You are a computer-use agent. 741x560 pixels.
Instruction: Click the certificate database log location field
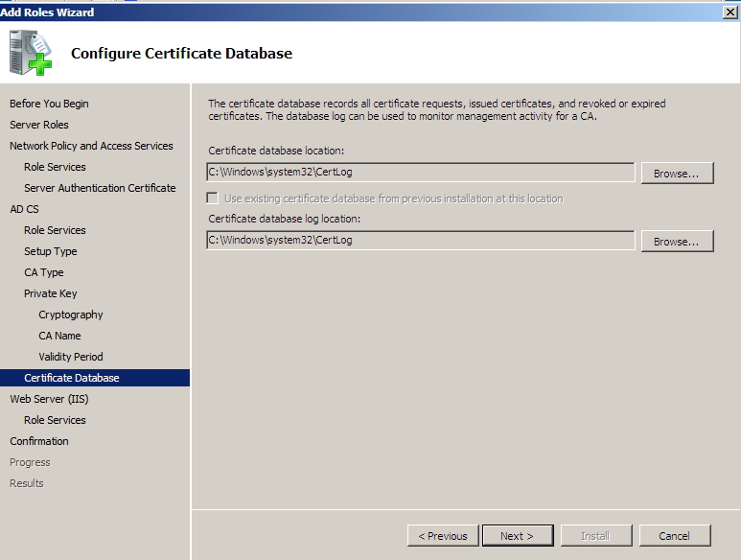pos(420,241)
